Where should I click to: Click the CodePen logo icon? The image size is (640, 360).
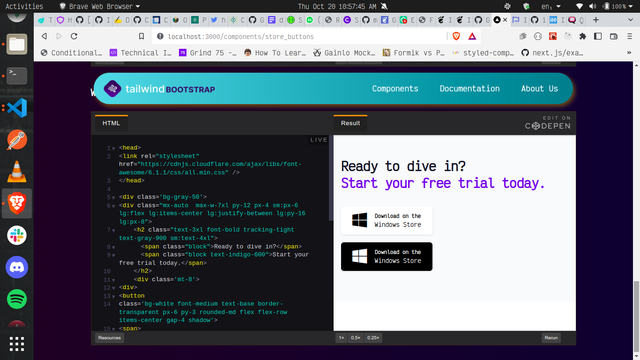548,126
